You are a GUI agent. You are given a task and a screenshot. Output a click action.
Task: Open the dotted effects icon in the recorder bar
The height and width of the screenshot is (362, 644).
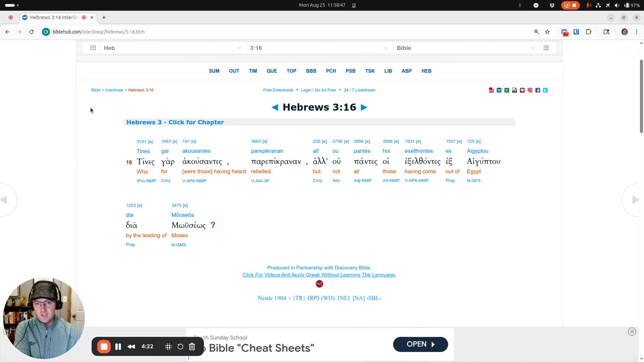click(169, 346)
